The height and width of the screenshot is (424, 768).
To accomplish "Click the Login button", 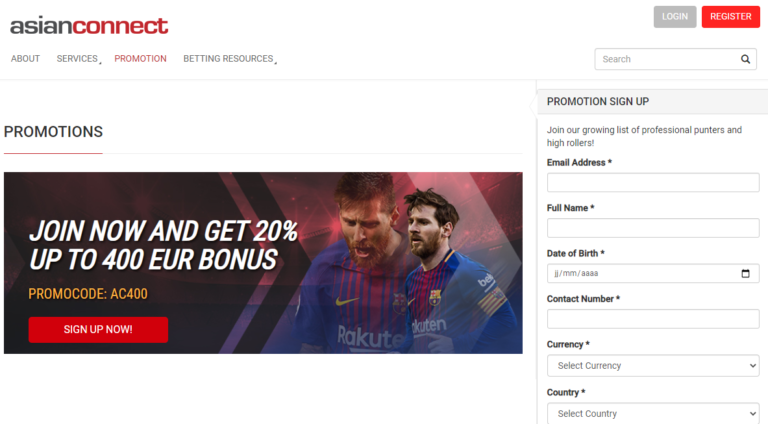I will [x=674, y=17].
